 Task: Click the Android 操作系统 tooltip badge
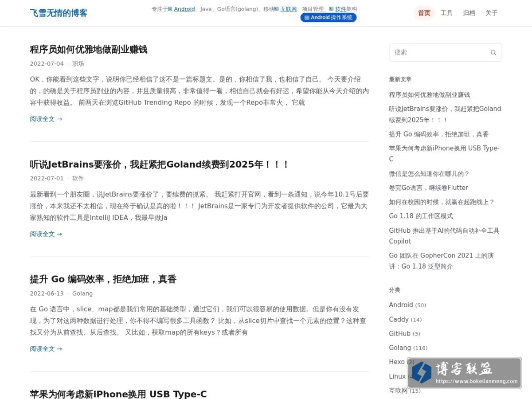[x=329, y=17]
